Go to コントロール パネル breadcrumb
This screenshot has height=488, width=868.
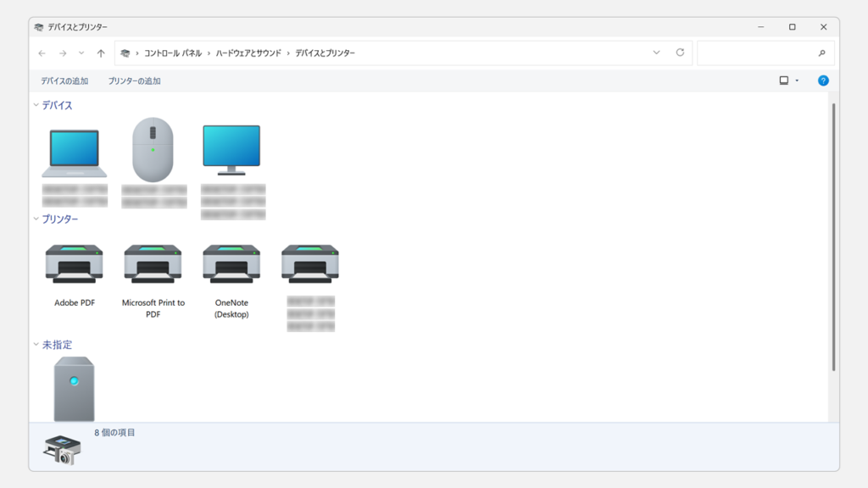click(173, 53)
